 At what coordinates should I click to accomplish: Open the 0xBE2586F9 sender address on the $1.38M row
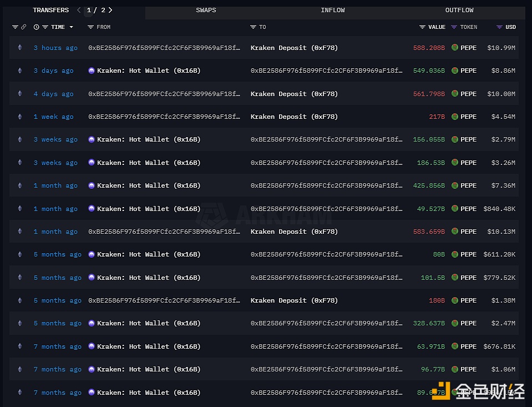(164, 300)
